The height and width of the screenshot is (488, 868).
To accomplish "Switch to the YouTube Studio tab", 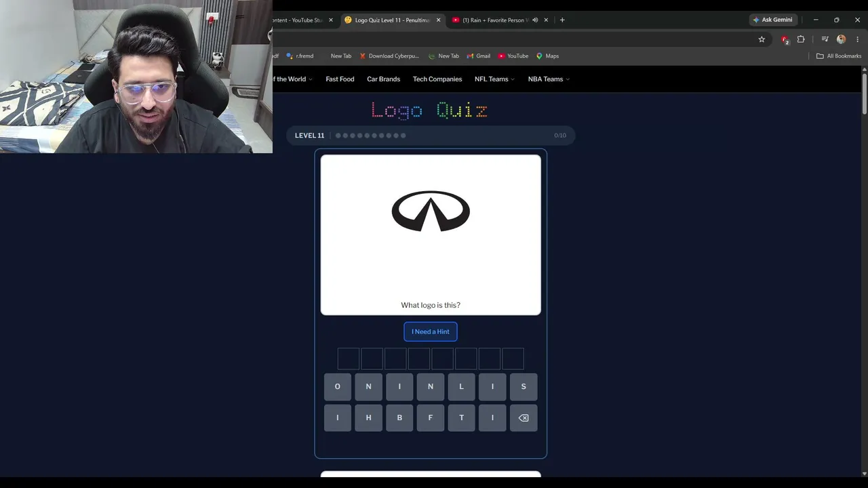I will 298,20.
